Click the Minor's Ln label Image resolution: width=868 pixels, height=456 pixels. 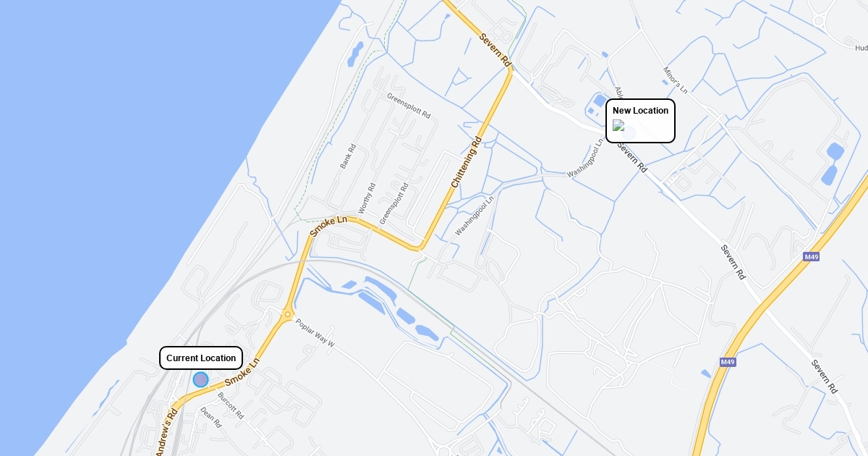click(675, 80)
